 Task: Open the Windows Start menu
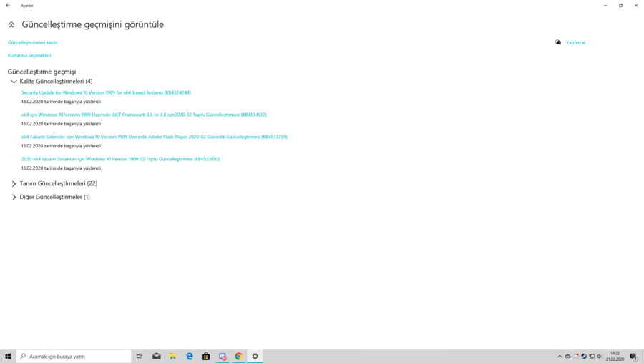(x=8, y=357)
